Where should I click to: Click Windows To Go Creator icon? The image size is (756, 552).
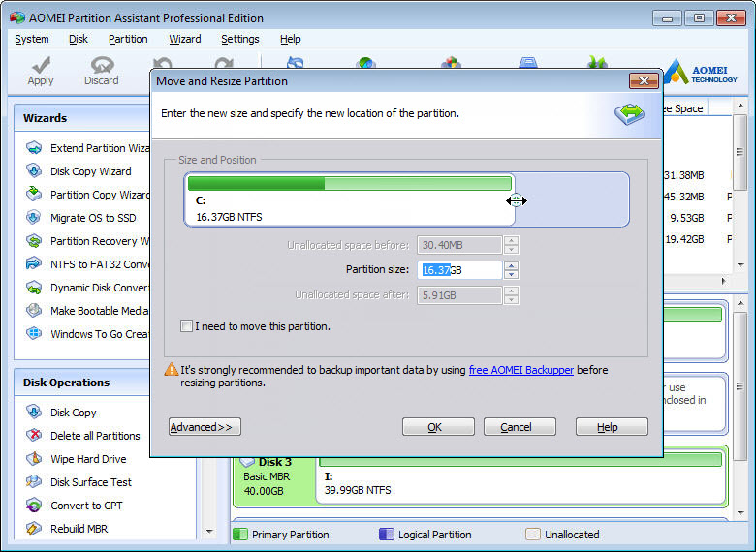[x=34, y=333]
